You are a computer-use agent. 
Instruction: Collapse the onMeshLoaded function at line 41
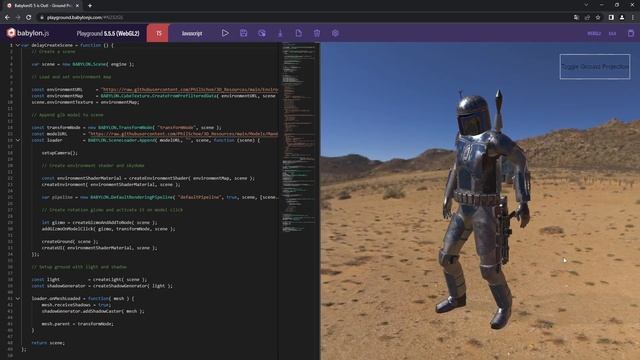tap(18, 298)
